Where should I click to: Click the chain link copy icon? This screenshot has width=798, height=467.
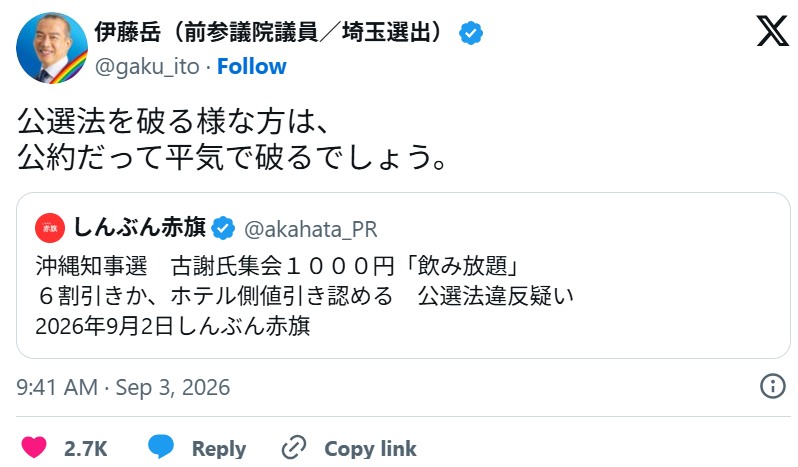(x=294, y=448)
